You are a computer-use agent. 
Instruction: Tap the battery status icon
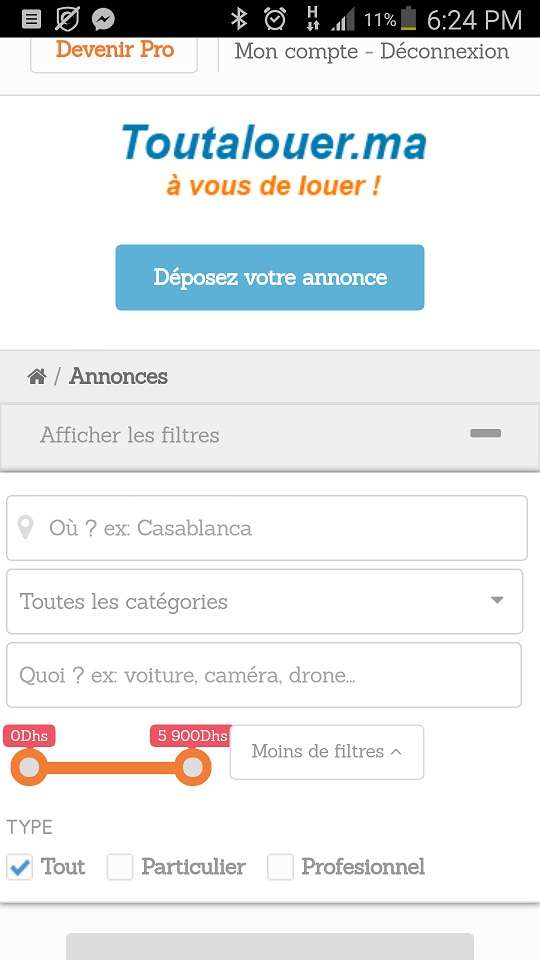pos(408,20)
